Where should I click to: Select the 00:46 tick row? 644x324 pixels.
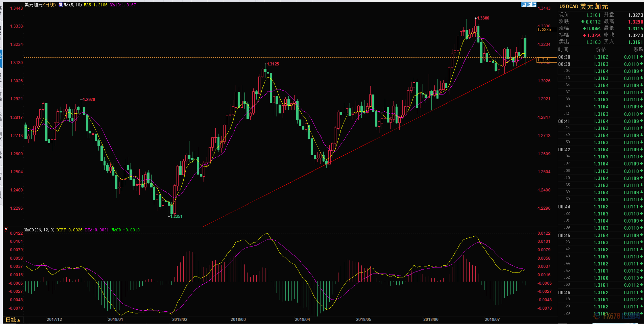pos(601,292)
